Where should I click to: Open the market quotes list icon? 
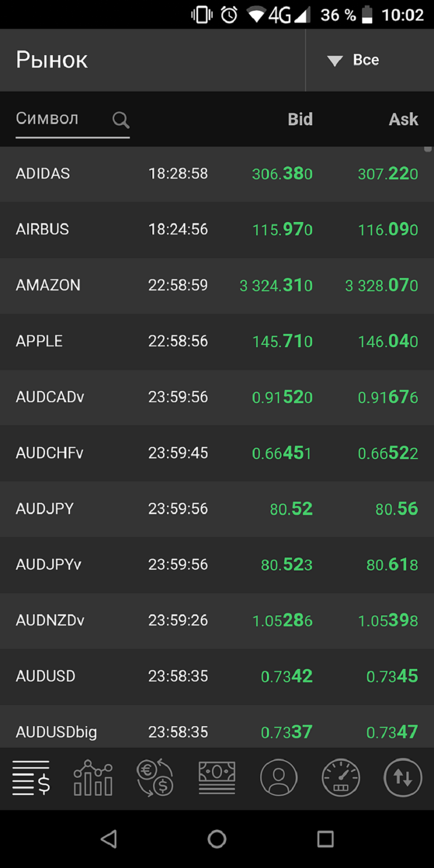[x=31, y=777]
